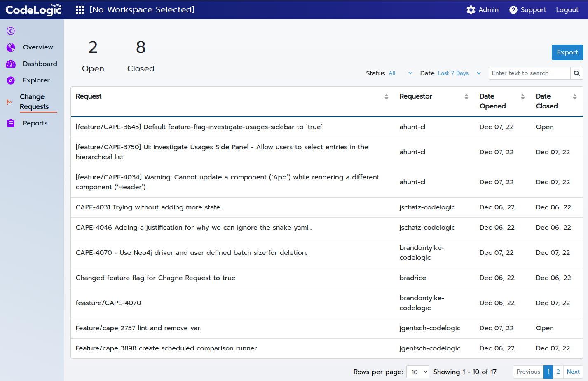Collapse the sidebar with the back arrow icon

pyautogui.click(x=11, y=31)
